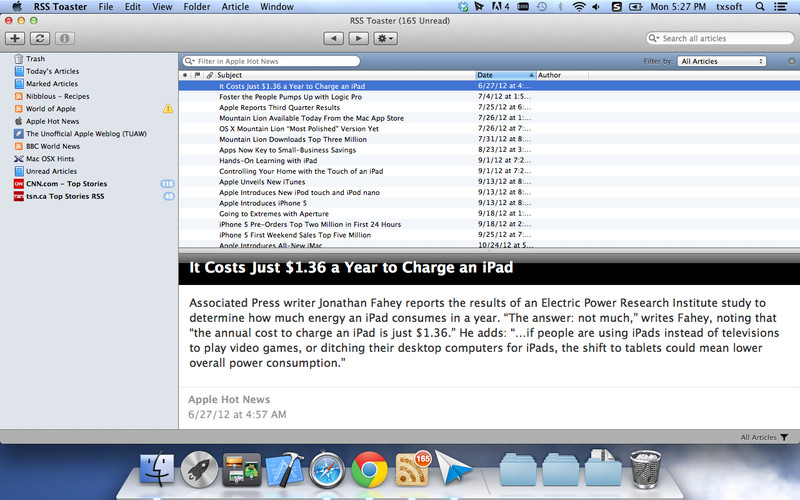This screenshot has width=800, height=500.
Task: Sort by the read status dot column
Action: tap(185, 75)
